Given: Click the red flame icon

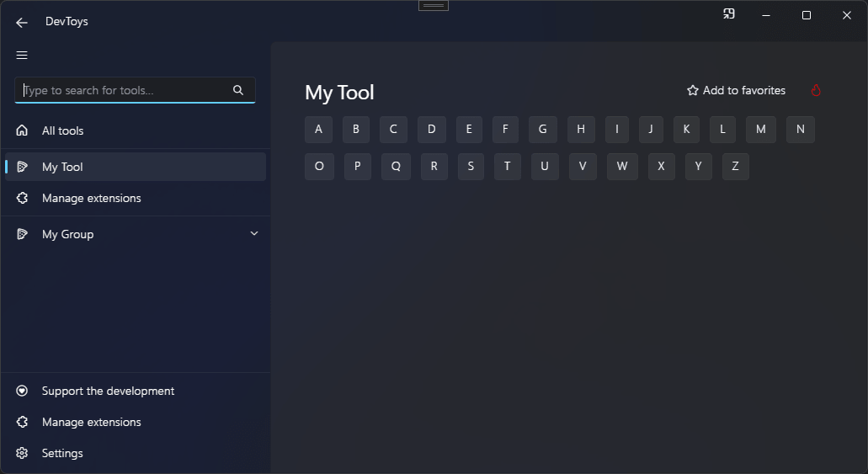Looking at the screenshot, I should (816, 90).
